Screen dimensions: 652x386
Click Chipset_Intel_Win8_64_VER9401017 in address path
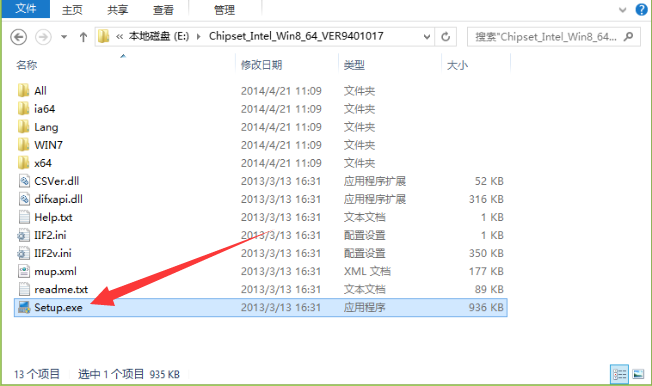[x=296, y=36]
